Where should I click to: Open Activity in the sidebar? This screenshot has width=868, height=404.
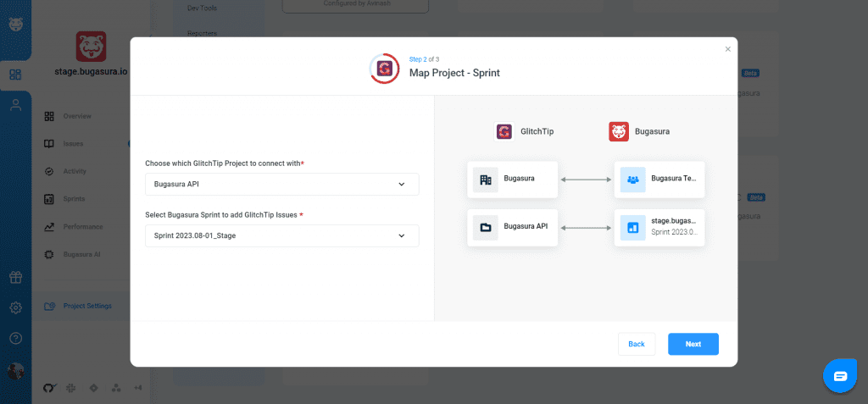tap(75, 172)
